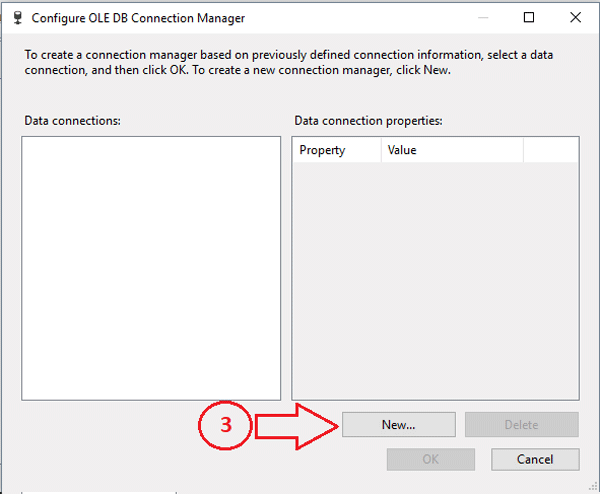Click the red circled number 3 annotation
600x494 pixels.
[225, 425]
